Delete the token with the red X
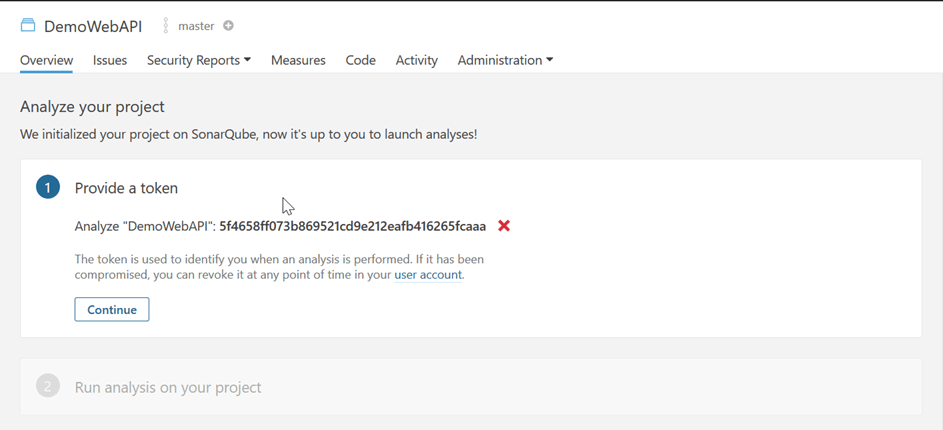943x430 pixels. point(504,226)
